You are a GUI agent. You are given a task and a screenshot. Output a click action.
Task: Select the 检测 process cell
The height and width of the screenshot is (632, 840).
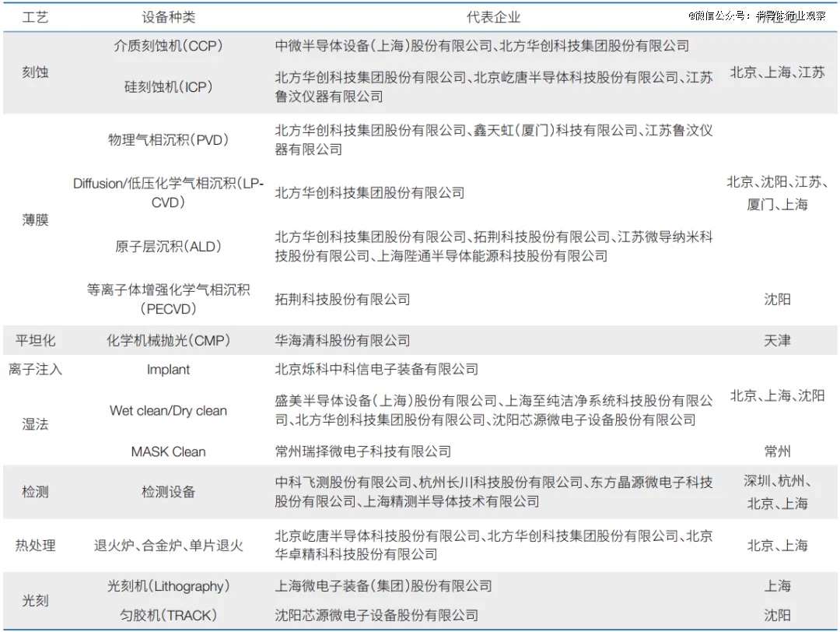(x=35, y=492)
